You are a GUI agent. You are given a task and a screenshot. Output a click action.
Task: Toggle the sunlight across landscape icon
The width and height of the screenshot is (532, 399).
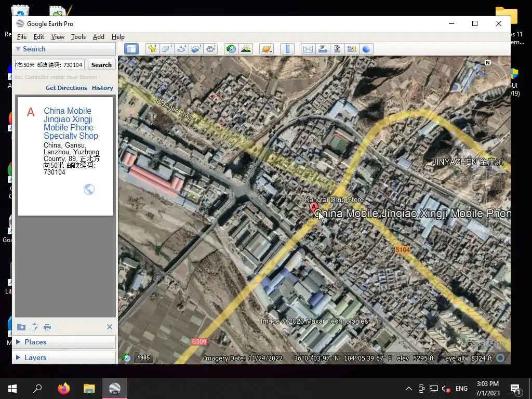[246, 49]
